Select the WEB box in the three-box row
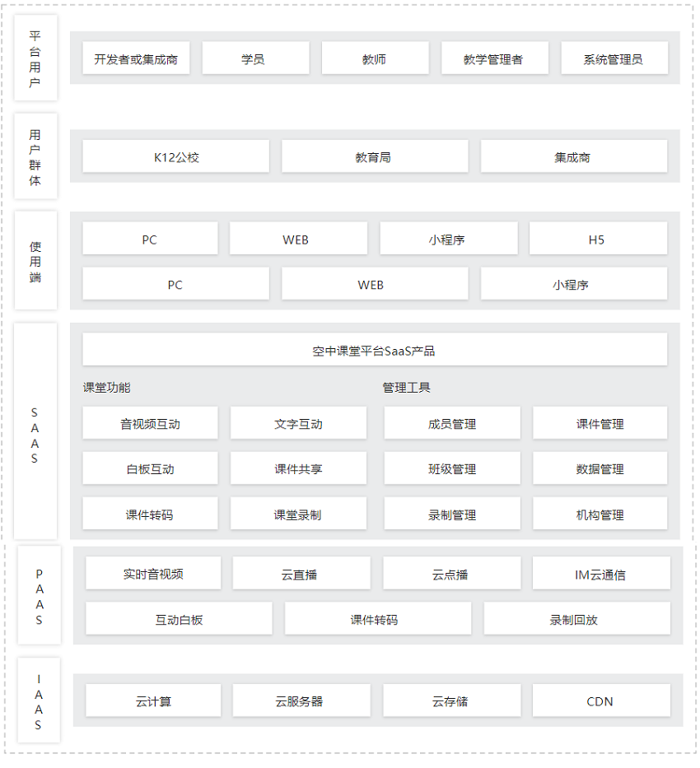The image size is (700, 768). [375, 284]
